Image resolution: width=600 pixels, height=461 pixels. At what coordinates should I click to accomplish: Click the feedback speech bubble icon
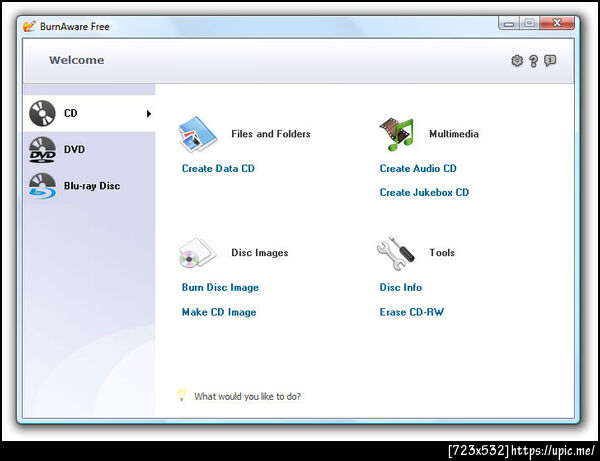[x=550, y=60]
